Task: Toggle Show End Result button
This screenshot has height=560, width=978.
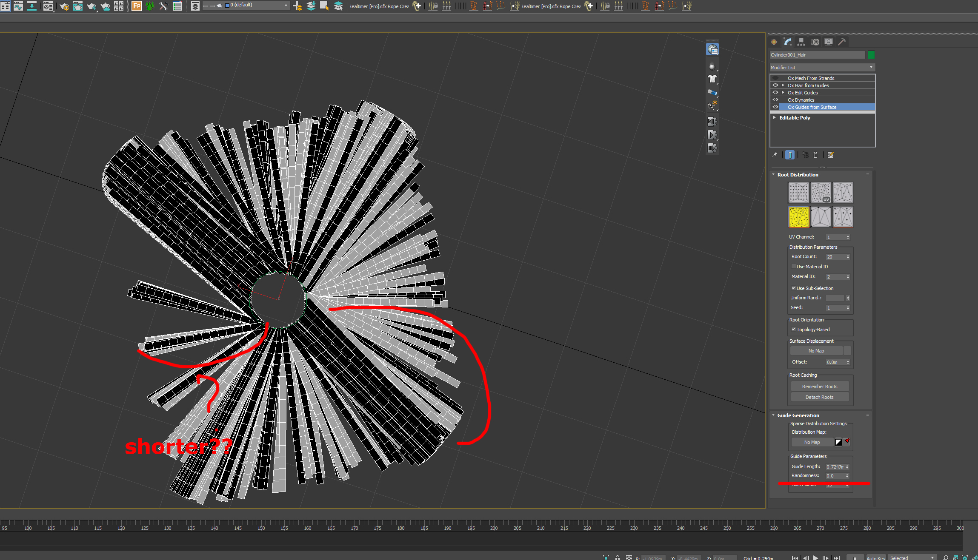Action: tap(790, 155)
